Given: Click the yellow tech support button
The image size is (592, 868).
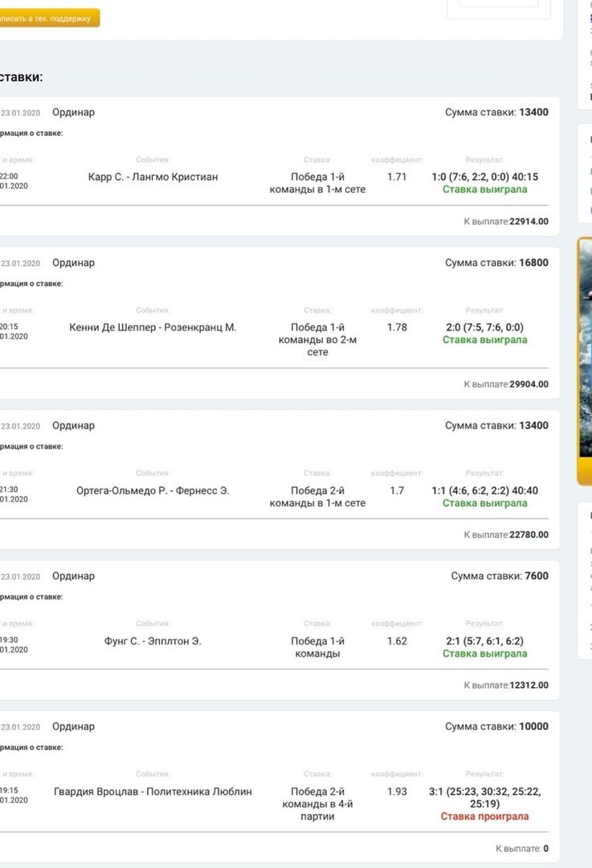Looking at the screenshot, I should (48, 18).
